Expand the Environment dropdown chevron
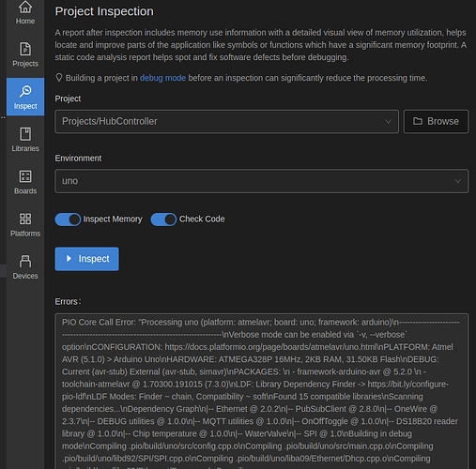The height and width of the screenshot is (469, 476). (457, 181)
